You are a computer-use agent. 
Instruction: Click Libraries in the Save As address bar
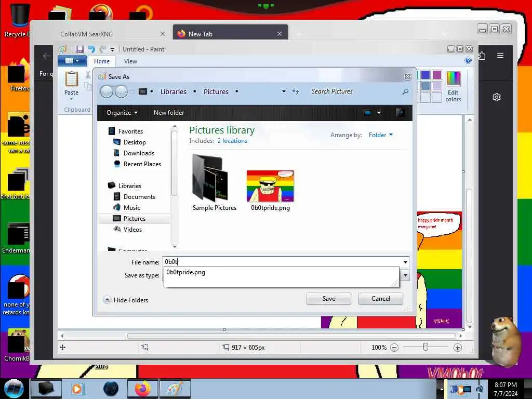click(174, 91)
